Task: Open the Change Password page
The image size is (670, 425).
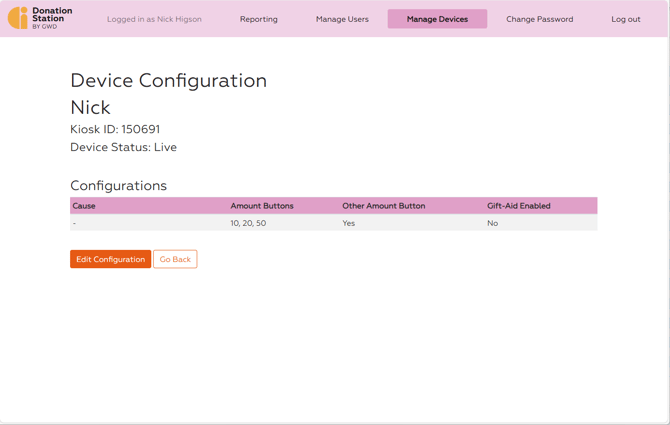Action: coord(539,19)
